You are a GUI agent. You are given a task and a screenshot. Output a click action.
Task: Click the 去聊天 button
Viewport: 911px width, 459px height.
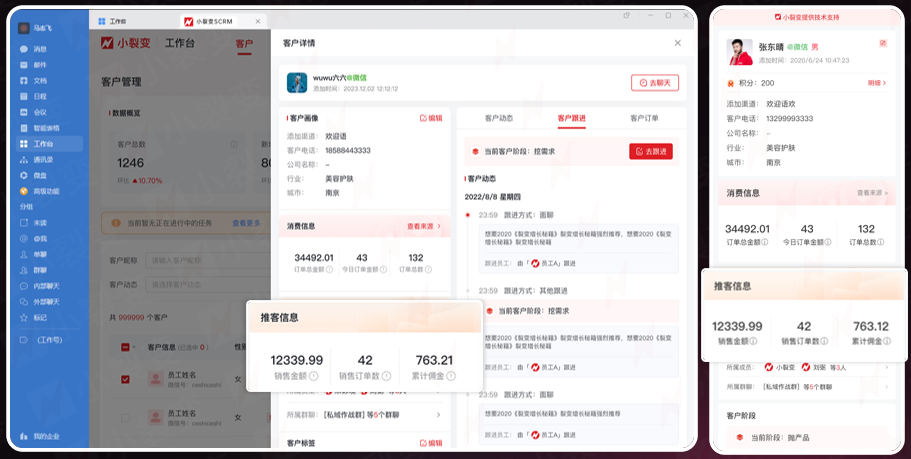(655, 83)
